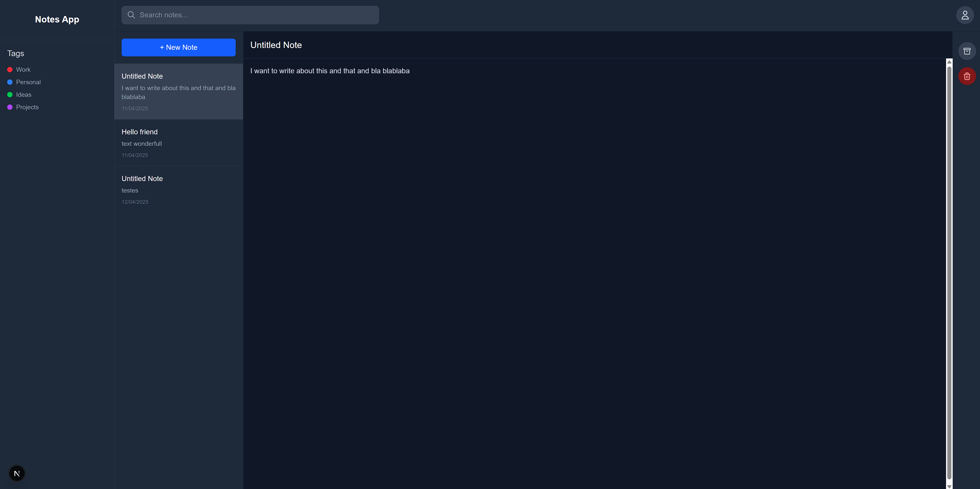Click the text wonderfull preview
The image size is (980, 489).
click(x=141, y=144)
